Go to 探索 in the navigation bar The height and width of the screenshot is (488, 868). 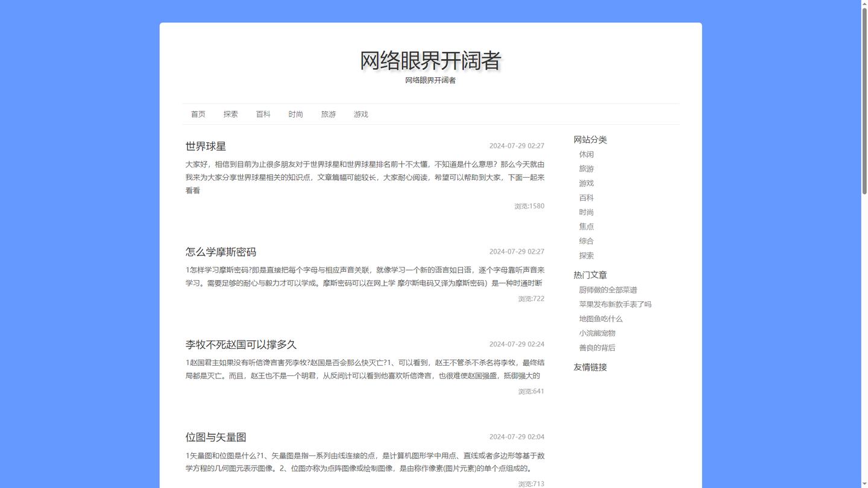[231, 114]
